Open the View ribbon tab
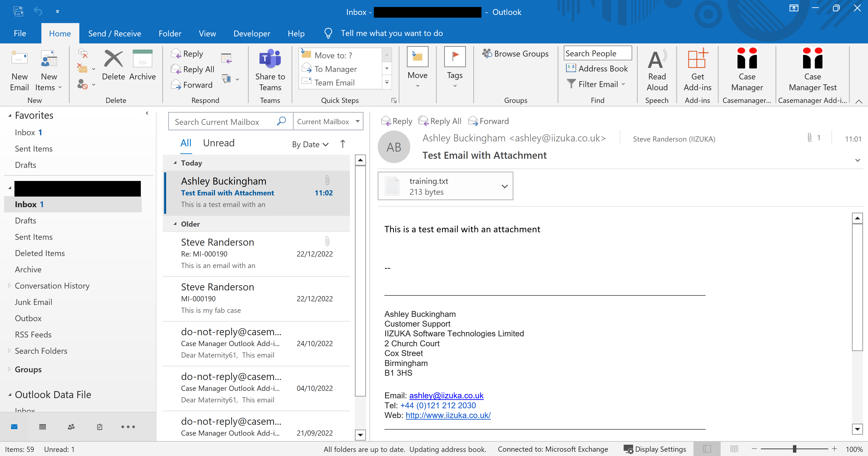 (x=207, y=33)
